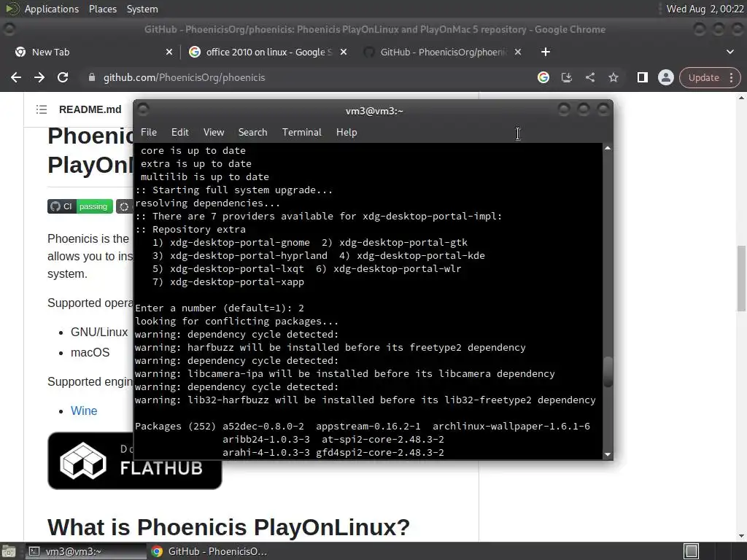
Task: Switch to office 2010 on linux tab
Action: [267, 52]
